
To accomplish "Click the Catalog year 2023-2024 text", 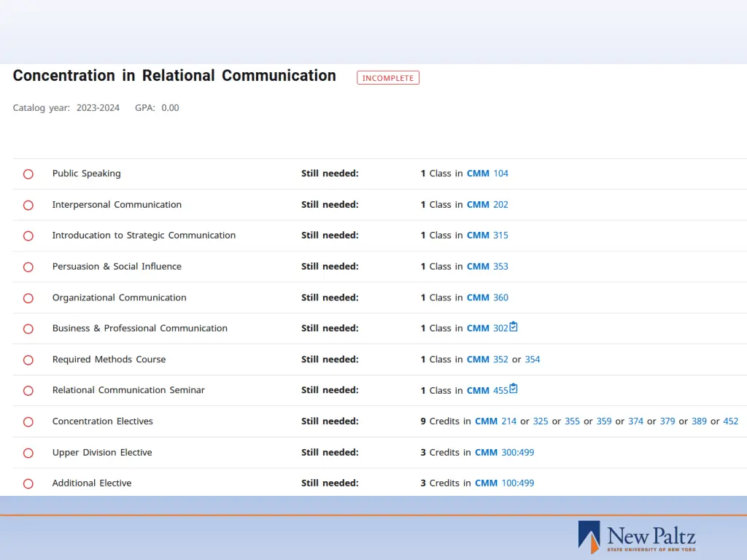I will [x=66, y=108].
